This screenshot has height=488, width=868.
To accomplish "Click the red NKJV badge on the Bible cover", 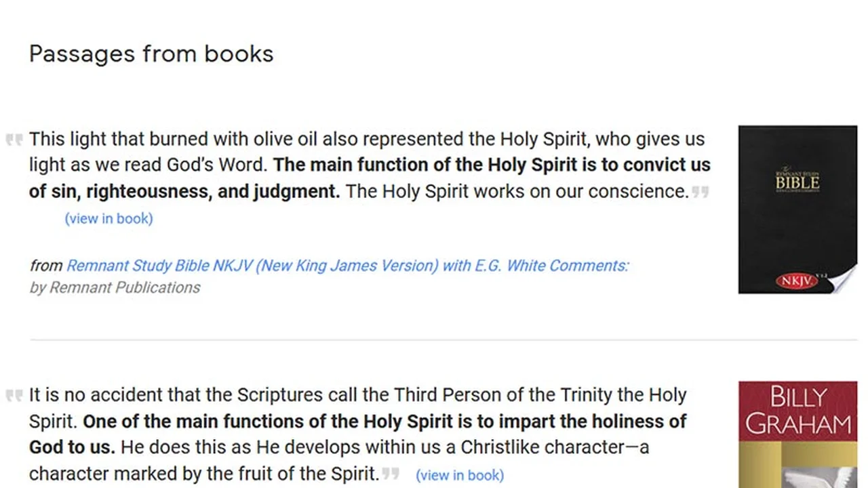I will click(x=796, y=280).
